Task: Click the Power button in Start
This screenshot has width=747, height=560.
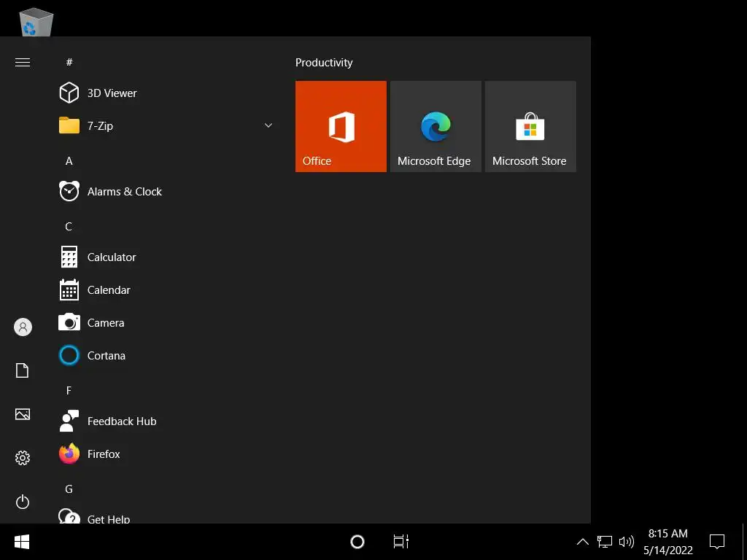Action: (x=23, y=502)
